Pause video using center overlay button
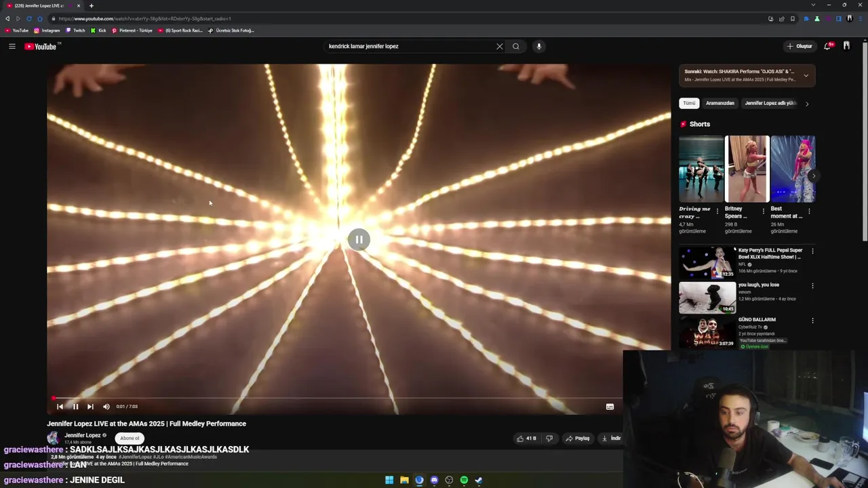This screenshot has width=868, height=488. pyautogui.click(x=359, y=239)
